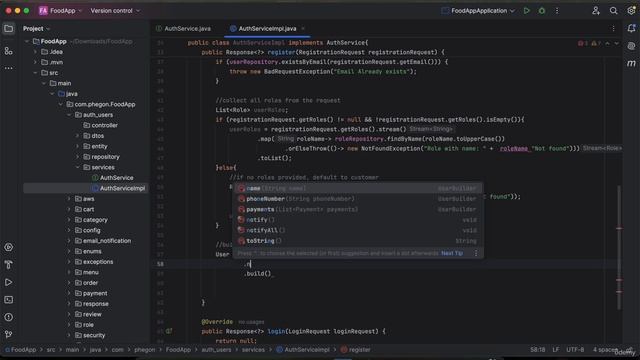
Task: Open the Run tool window in left sidebar
Action: tap(9, 282)
